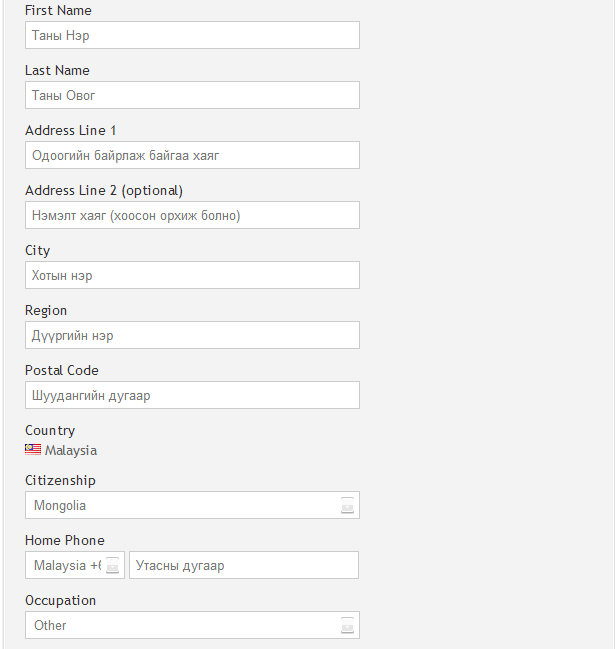Focus the First Name input field
Image resolution: width=616 pixels, height=649 pixels.
pos(192,36)
